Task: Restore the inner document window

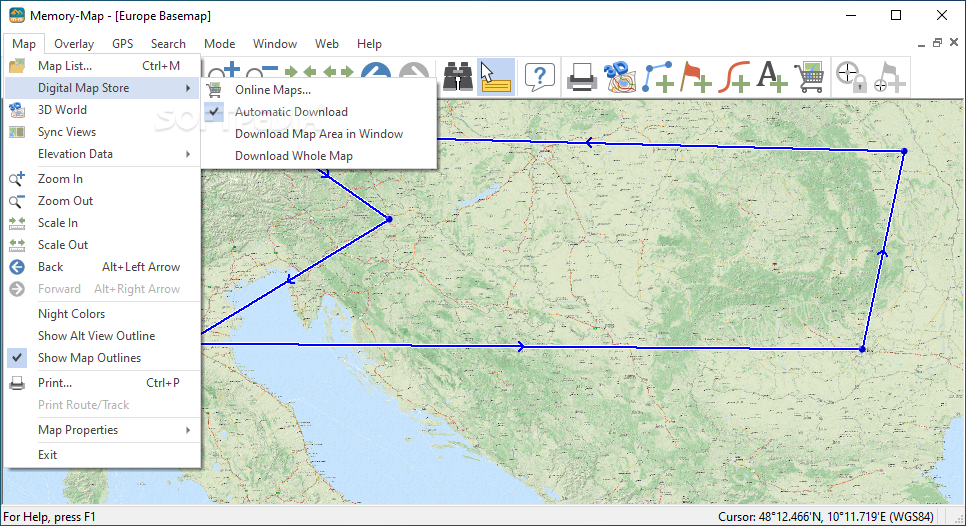Action: point(937,42)
